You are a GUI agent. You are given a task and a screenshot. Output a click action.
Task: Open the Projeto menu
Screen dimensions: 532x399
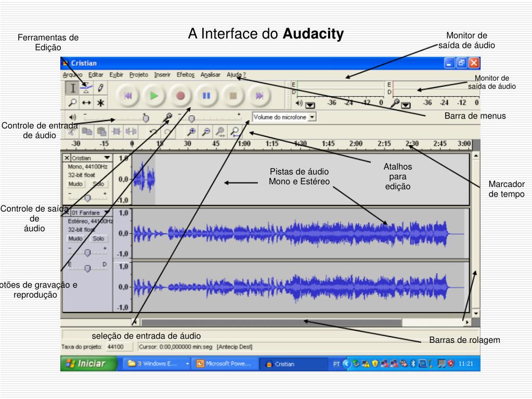coord(139,74)
